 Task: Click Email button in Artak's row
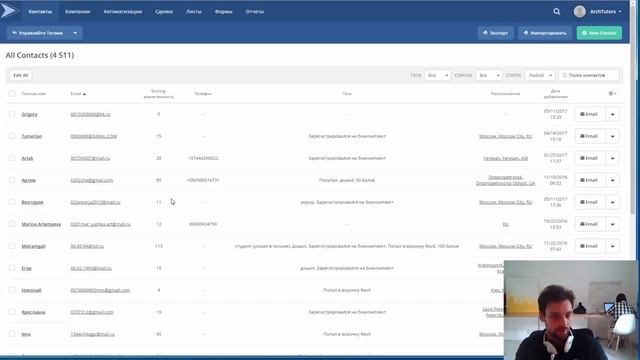coord(589,158)
